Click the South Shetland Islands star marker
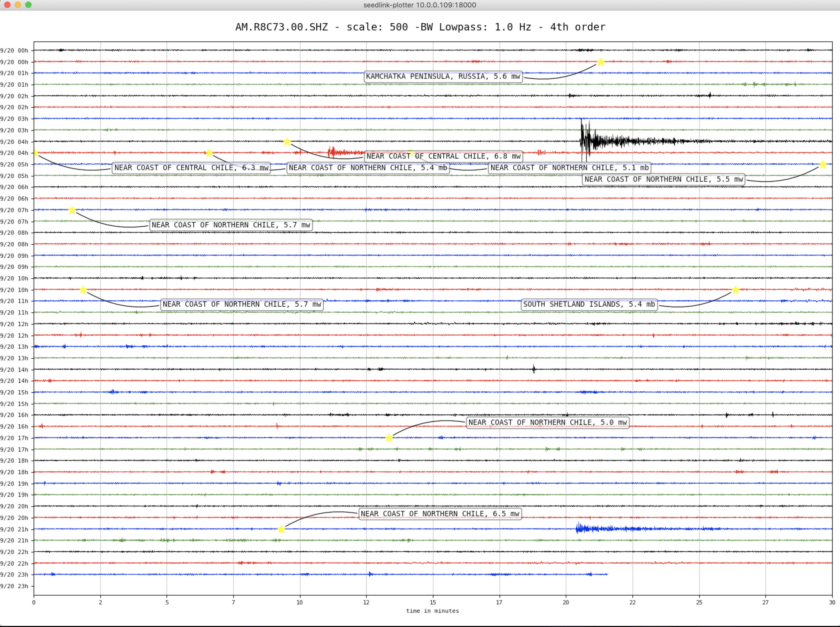This screenshot has width=840, height=627. tap(736, 290)
